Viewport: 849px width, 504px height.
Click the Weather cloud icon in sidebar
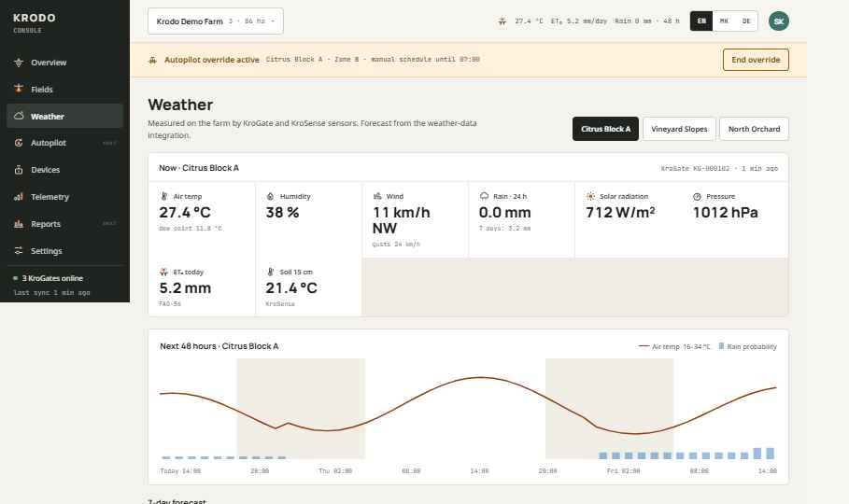19,116
